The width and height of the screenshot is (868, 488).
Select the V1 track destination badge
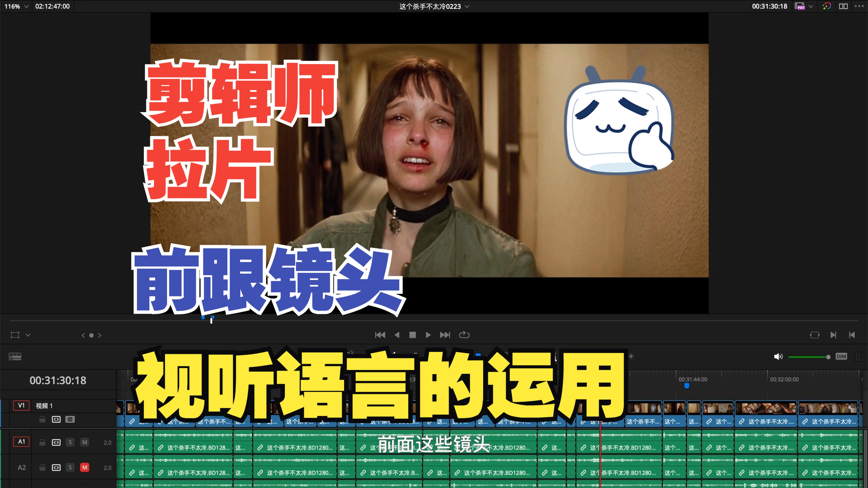coord(21,406)
